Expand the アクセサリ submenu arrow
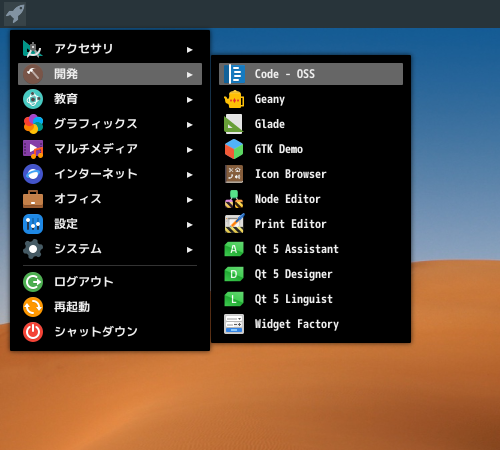 190,50
